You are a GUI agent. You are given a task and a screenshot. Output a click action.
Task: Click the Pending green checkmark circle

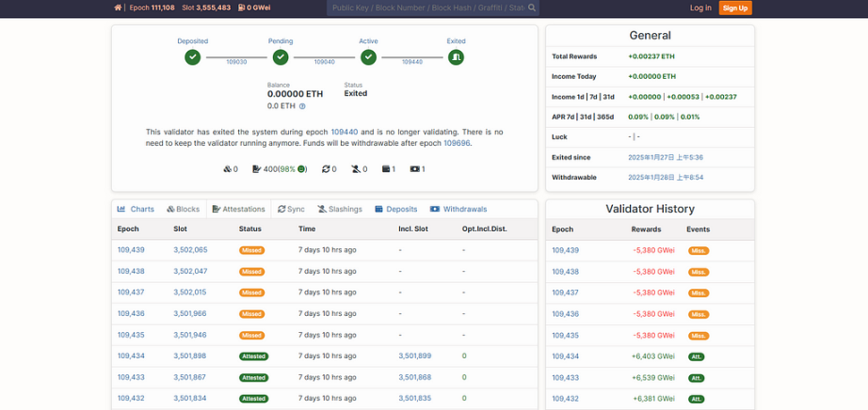(281, 57)
